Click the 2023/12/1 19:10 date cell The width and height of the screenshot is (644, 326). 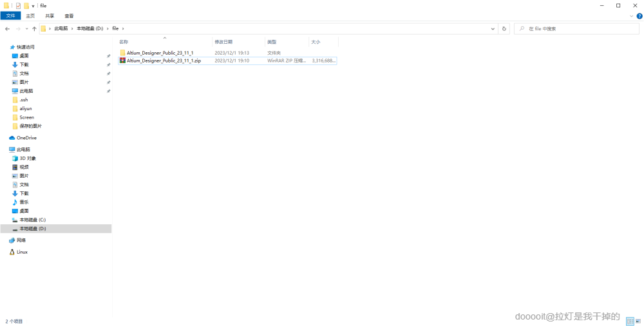pyautogui.click(x=232, y=61)
